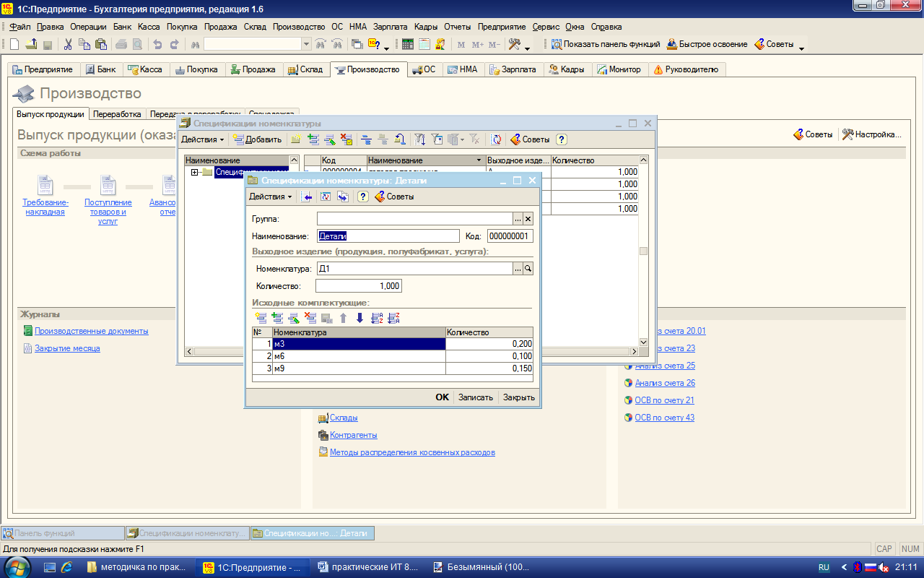924x578 pixels.
Task: Open the Calendar icon in main toolbar
Action: coord(424,44)
